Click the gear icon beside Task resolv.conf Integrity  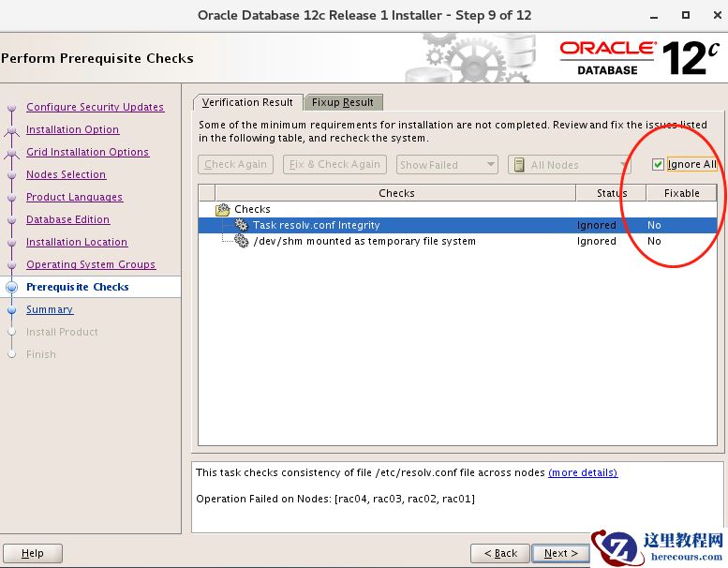tap(241, 225)
